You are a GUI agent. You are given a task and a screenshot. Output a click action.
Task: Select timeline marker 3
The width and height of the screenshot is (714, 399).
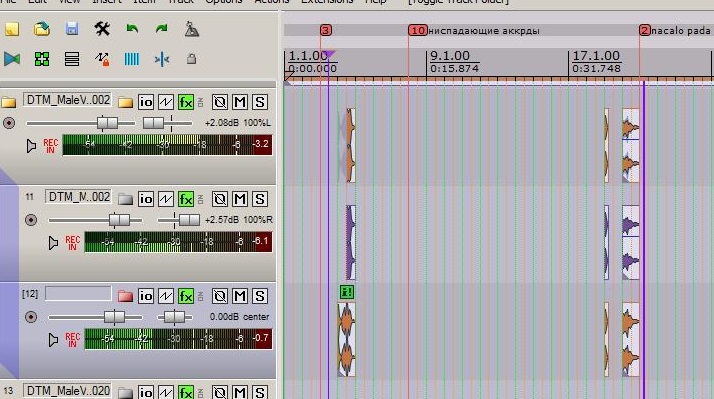(326, 31)
